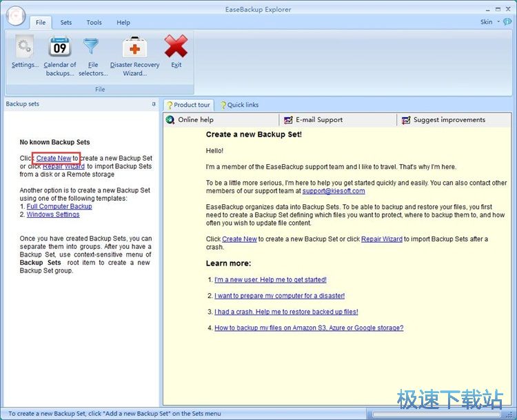Launch Disaster Recovery Wizard icon
Image resolution: width=517 pixels, height=420 pixels.
(x=134, y=47)
